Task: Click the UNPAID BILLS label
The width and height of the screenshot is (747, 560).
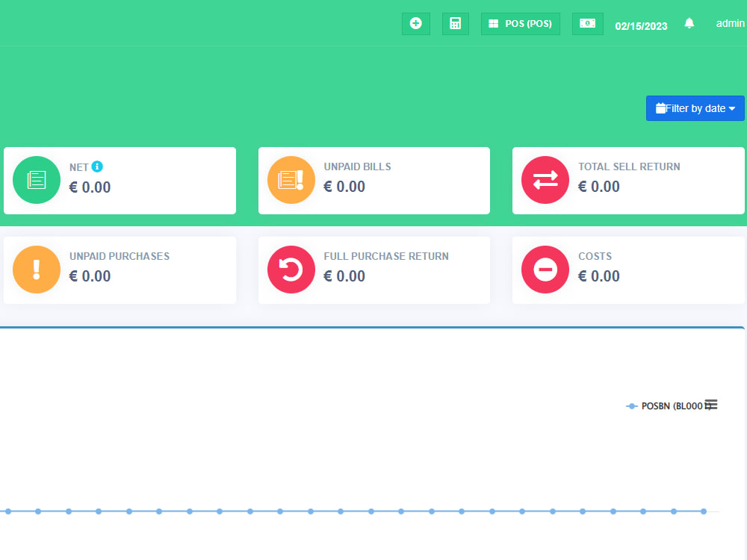Action: 357,167
